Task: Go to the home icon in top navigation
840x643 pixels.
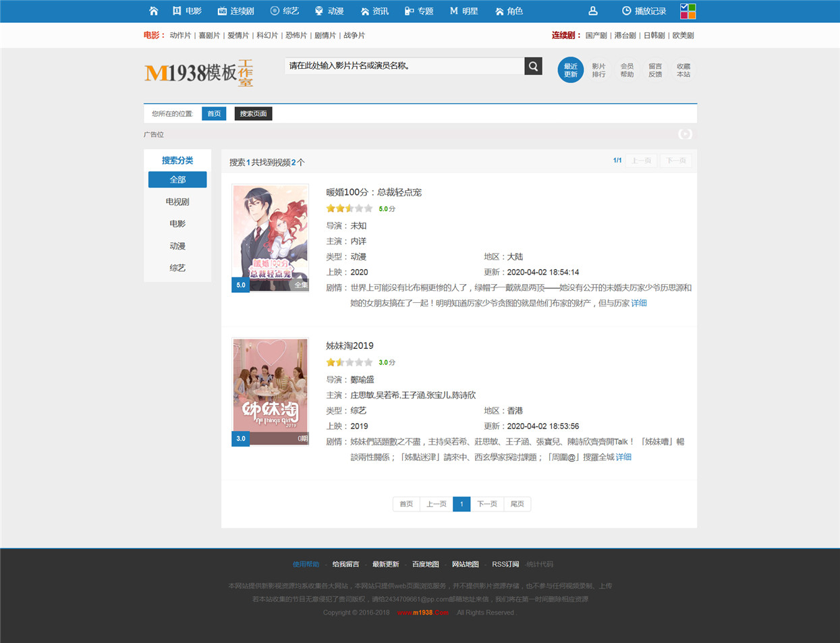Action: (154, 11)
